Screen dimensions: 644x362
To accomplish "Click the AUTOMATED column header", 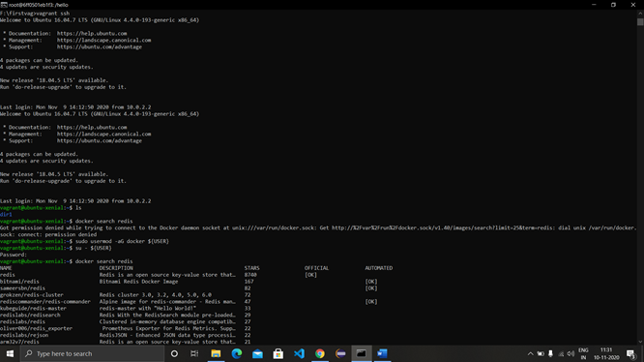I will (x=379, y=268).
